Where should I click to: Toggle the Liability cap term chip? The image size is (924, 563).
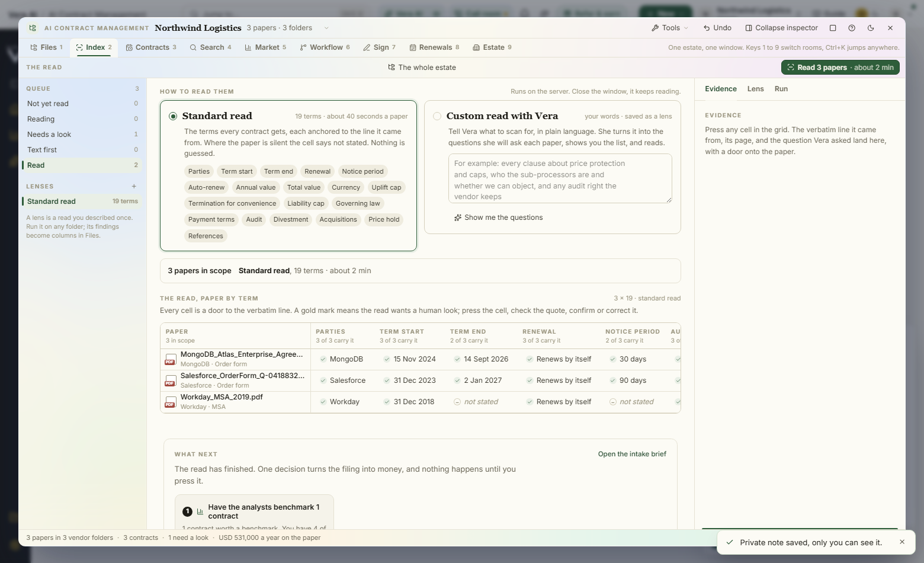(x=306, y=203)
